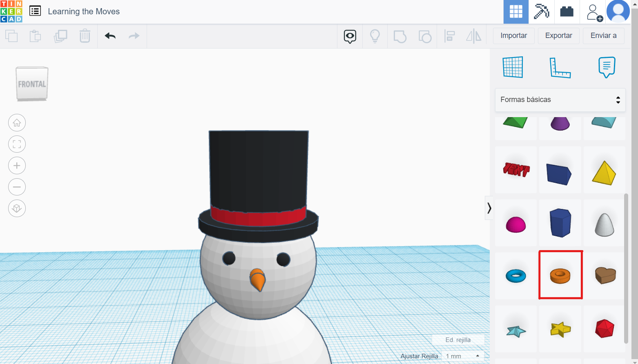Click the trash delete icon
Screen dimensions: 638x364
click(x=85, y=36)
